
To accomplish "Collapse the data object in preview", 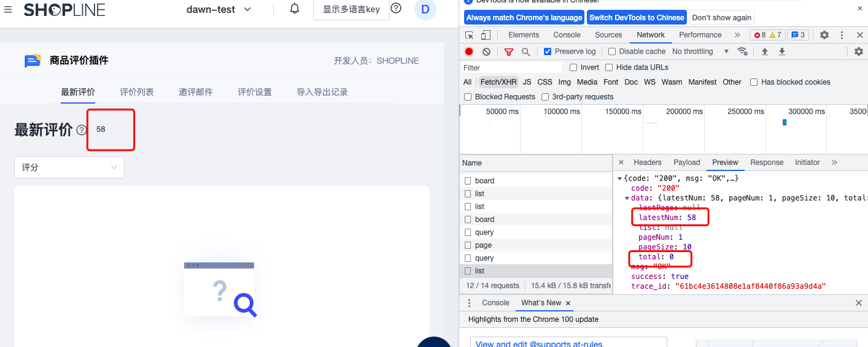I will pyautogui.click(x=627, y=198).
